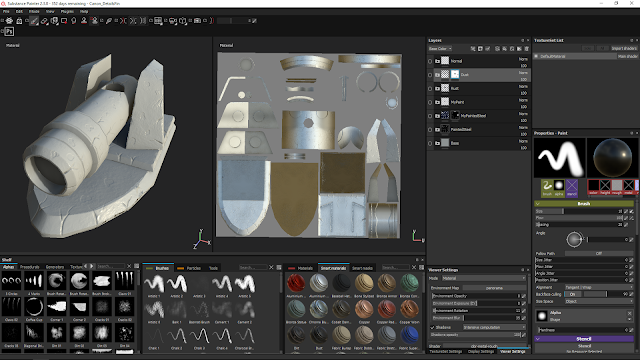
Task: Click the Follow Path Off button
Action: pyautogui.click(x=599, y=253)
